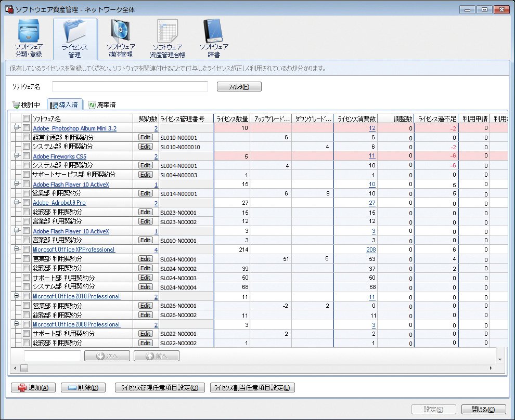Select the ライセンス管理 folder icon
Screen dimensions: 515x420
(75, 32)
